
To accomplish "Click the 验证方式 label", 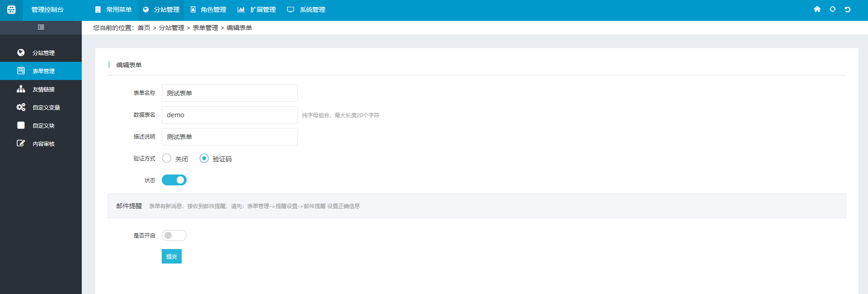I will [x=144, y=159].
